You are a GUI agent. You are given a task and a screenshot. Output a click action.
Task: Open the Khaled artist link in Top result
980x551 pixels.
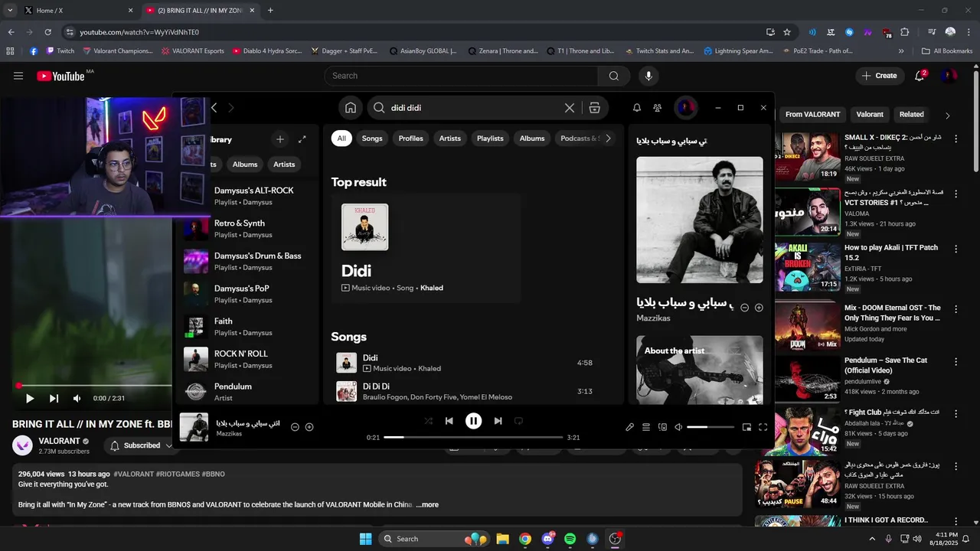[x=432, y=288]
